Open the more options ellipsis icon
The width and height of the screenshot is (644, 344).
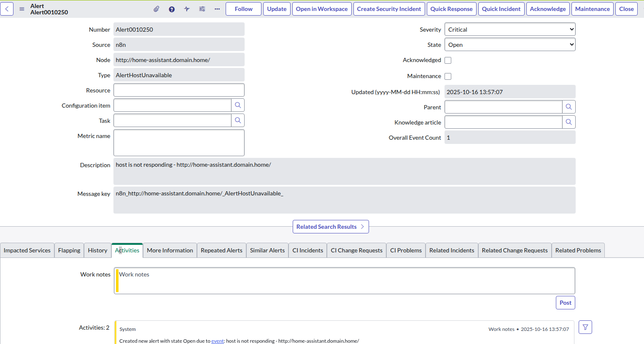click(x=217, y=9)
